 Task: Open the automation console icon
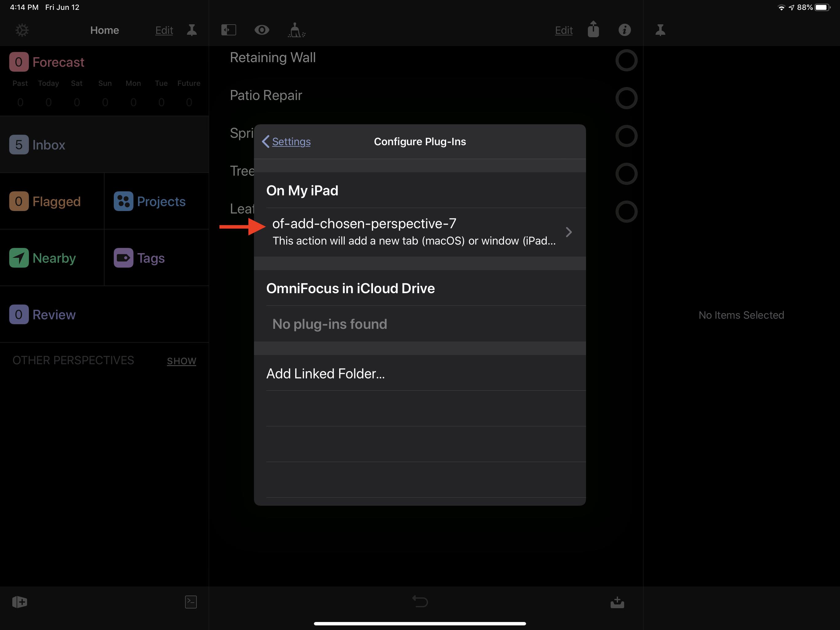coord(191,601)
